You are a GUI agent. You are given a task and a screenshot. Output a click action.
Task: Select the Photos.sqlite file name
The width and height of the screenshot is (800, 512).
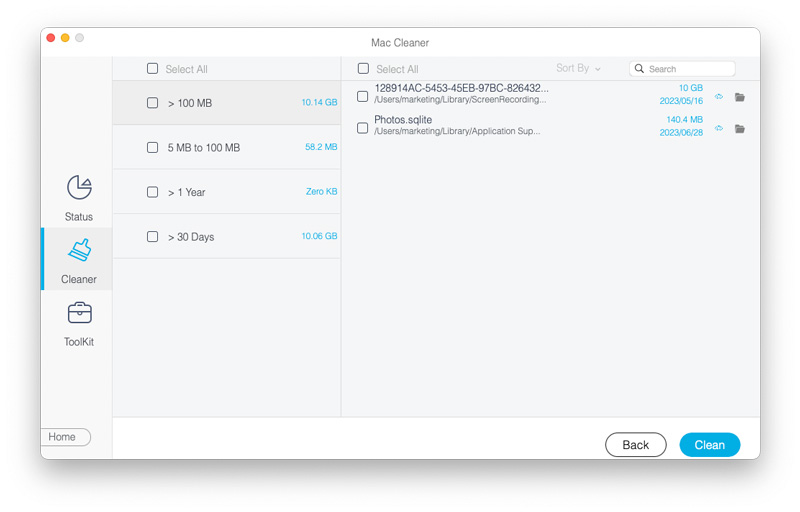click(x=403, y=120)
